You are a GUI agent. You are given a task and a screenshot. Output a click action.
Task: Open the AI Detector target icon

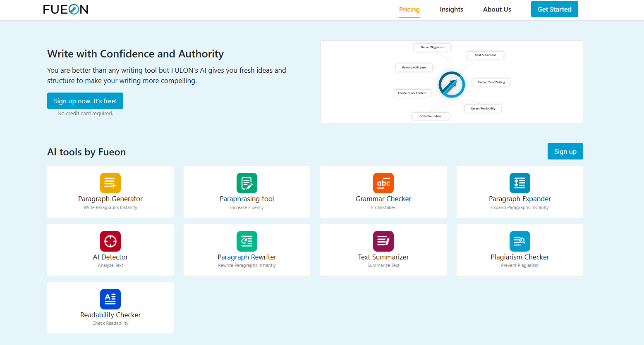point(110,241)
